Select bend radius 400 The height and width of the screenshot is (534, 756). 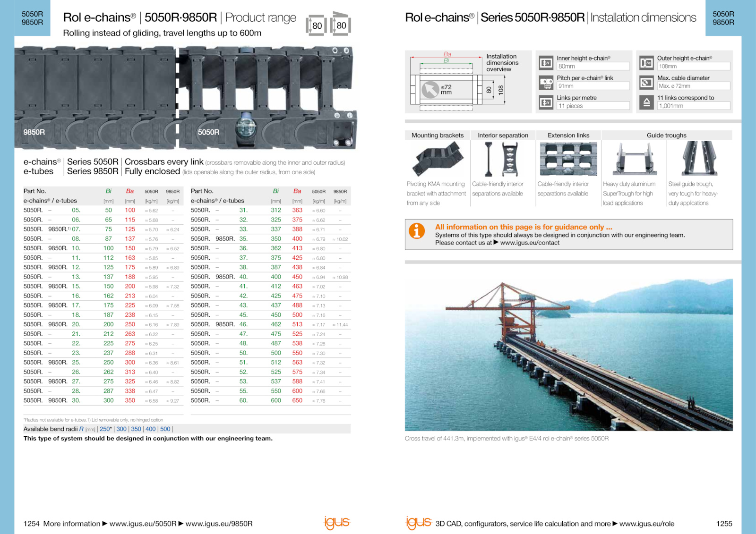coord(151,429)
